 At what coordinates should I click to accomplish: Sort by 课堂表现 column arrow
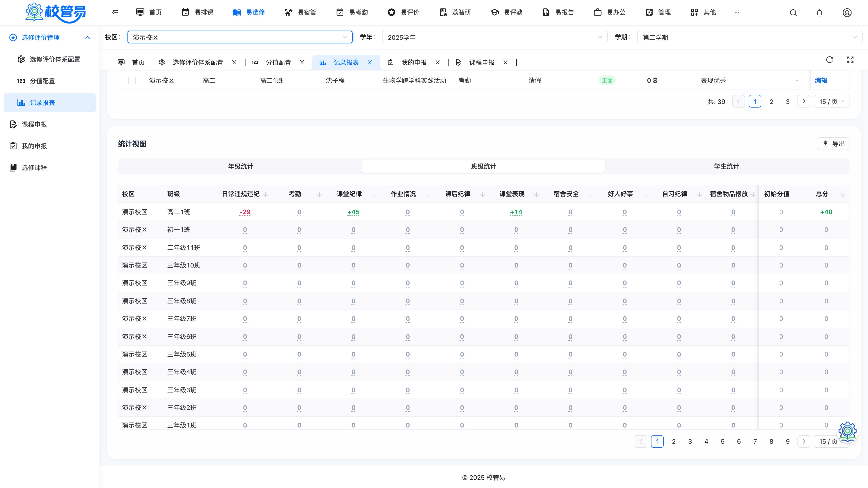pos(536,194)
